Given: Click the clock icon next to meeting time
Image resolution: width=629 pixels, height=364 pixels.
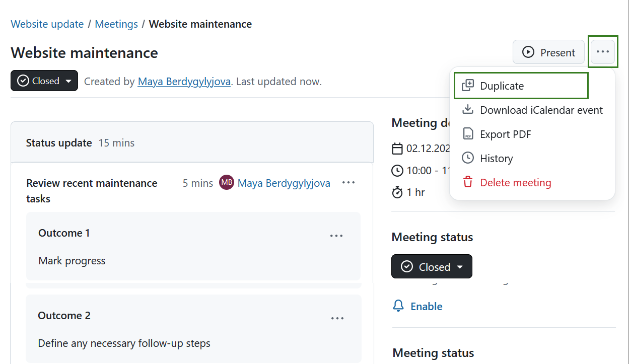Looking at the screenshot, I should (397, 170).
